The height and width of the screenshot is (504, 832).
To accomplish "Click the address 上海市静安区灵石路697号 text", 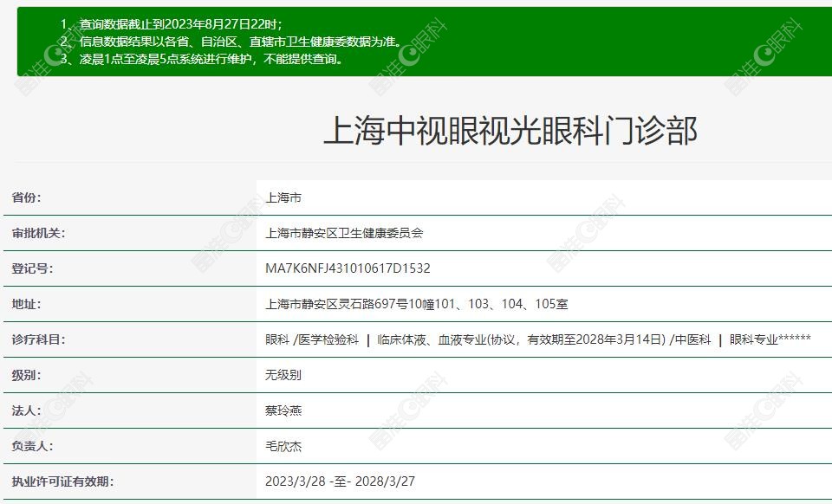I will (x=417, y=304).
